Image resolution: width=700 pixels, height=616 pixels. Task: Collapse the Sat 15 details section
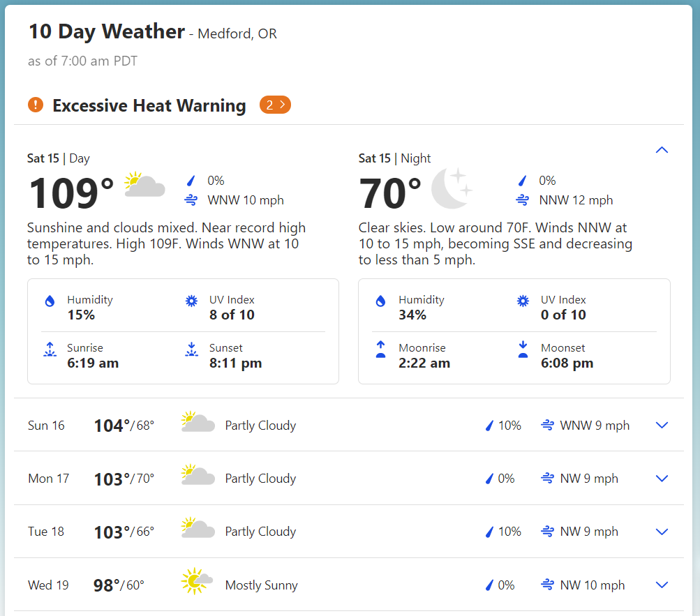pyautogui.click(x=662, y=150)
